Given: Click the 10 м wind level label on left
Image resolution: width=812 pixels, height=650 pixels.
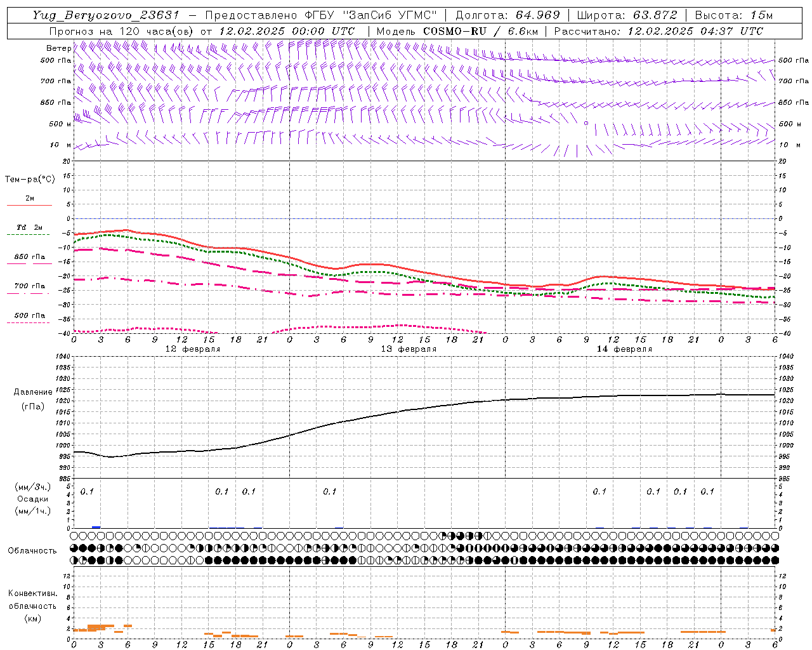Looking at the screenshot, I should [61, 145].
